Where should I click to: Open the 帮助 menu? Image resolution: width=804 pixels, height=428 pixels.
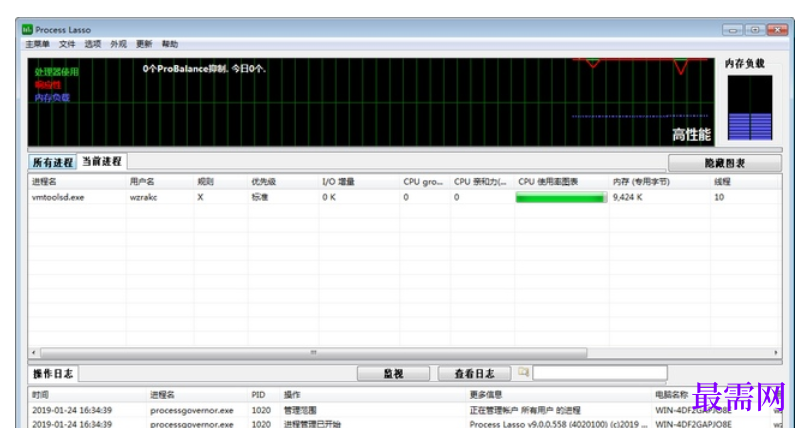point(170,44)
